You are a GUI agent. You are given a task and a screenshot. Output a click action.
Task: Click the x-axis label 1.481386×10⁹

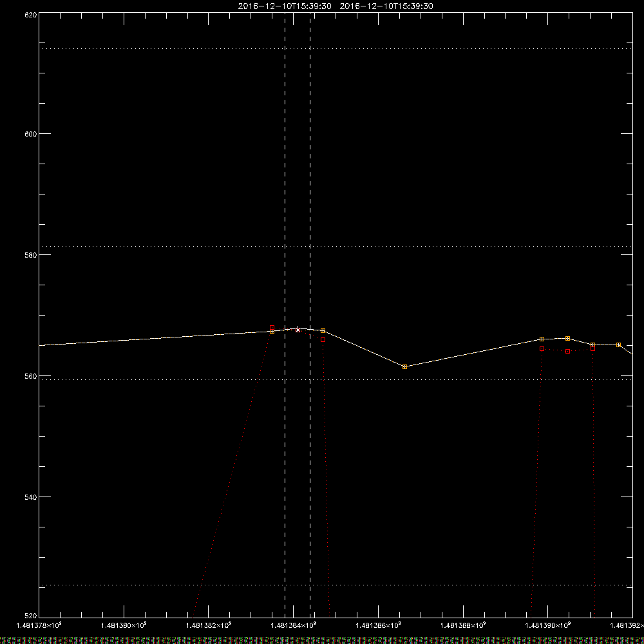[378, 625]
